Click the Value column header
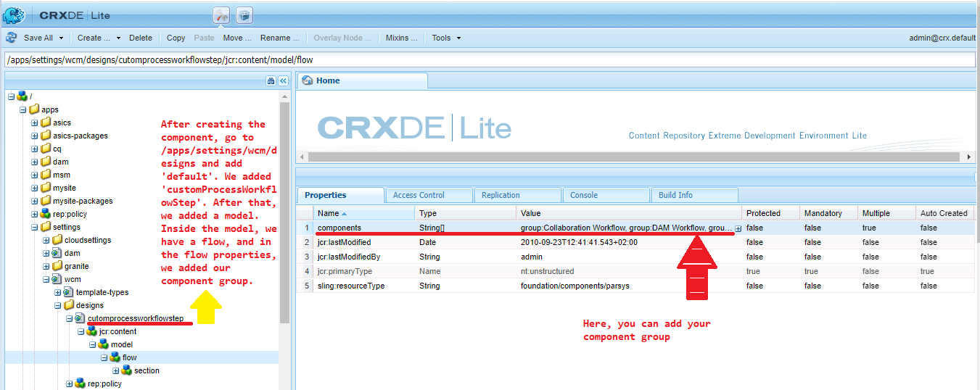 (x=629, y=213)
